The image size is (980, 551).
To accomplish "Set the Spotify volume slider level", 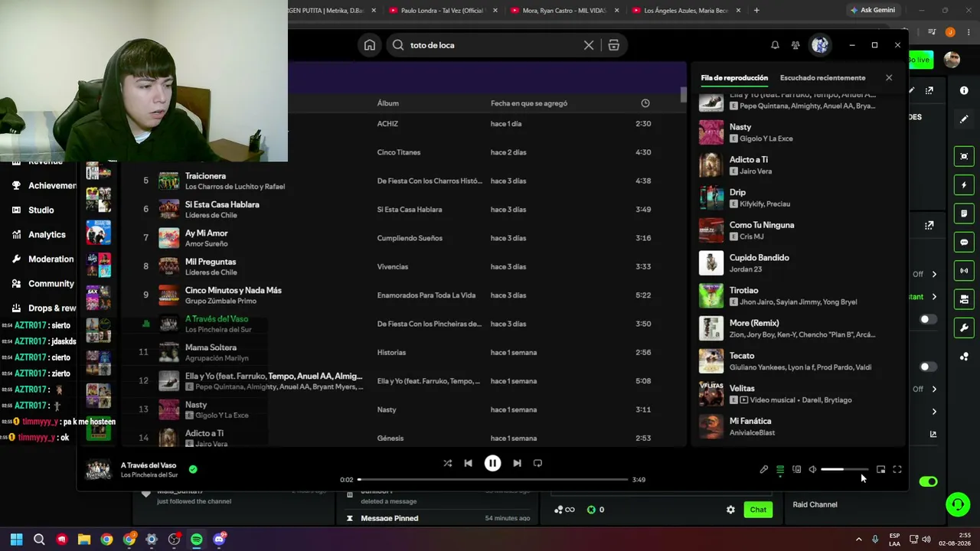I will (844, 469).
